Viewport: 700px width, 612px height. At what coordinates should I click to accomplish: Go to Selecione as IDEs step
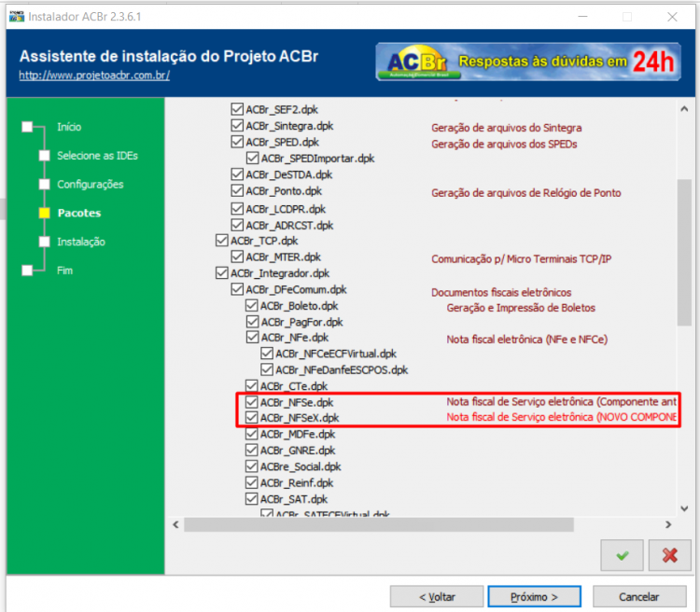[97, 156]
